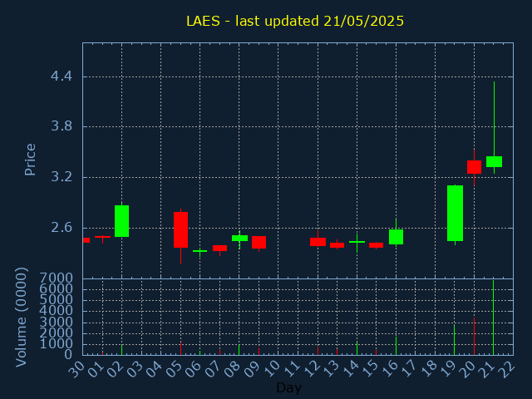
Task: Click the 2000 volume tick label
Action: [x=57, y=332]
